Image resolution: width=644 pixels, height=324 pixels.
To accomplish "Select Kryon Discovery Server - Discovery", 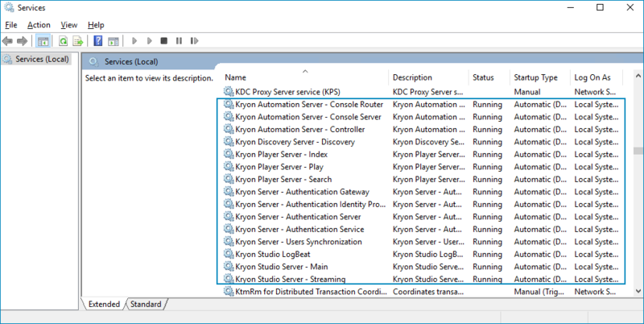I will point(295,142).
